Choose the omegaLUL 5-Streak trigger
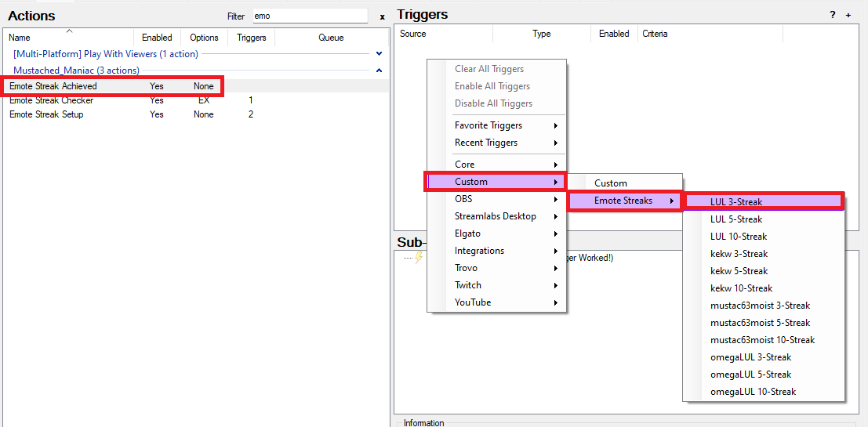This screenshot has width=868, height=427. pos(764,375)
